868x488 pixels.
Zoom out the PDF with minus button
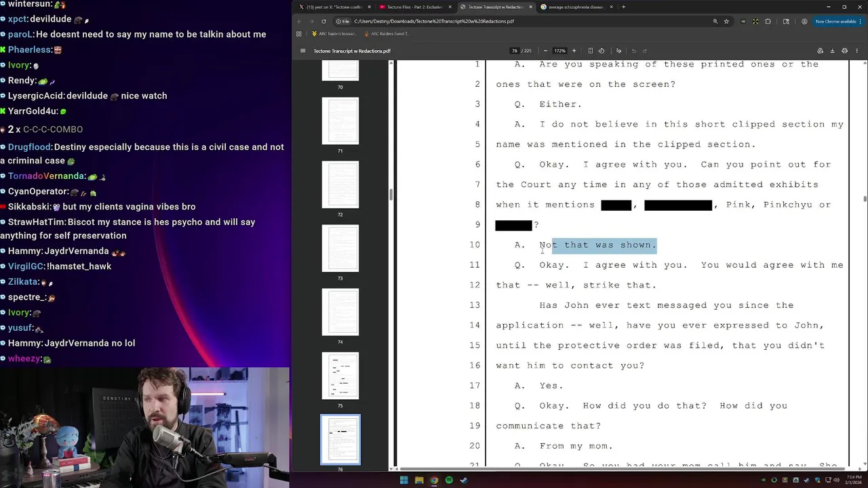545,51
